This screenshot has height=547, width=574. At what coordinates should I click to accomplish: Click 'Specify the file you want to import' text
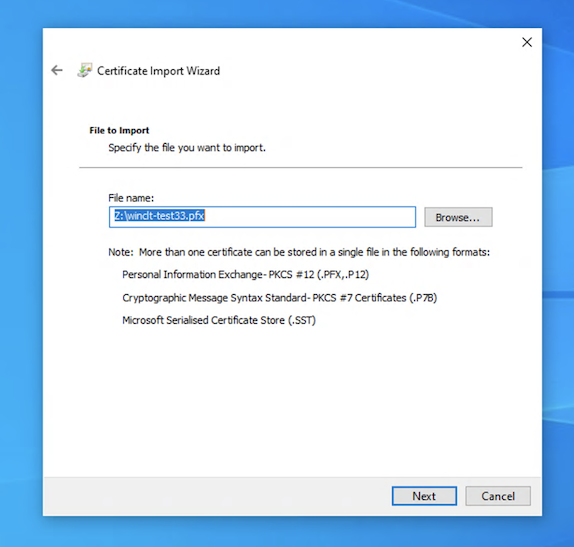(x=187, y=148)
